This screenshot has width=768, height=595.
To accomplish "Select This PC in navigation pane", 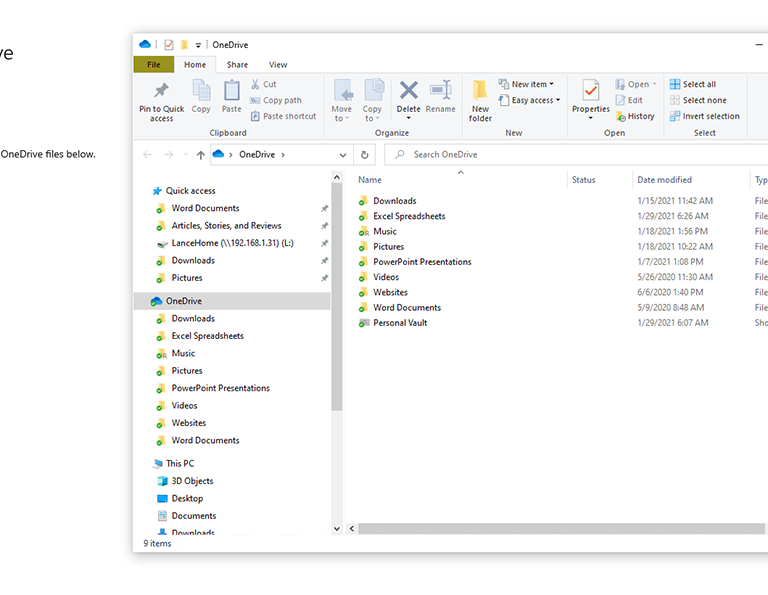I will coord(173,464).
